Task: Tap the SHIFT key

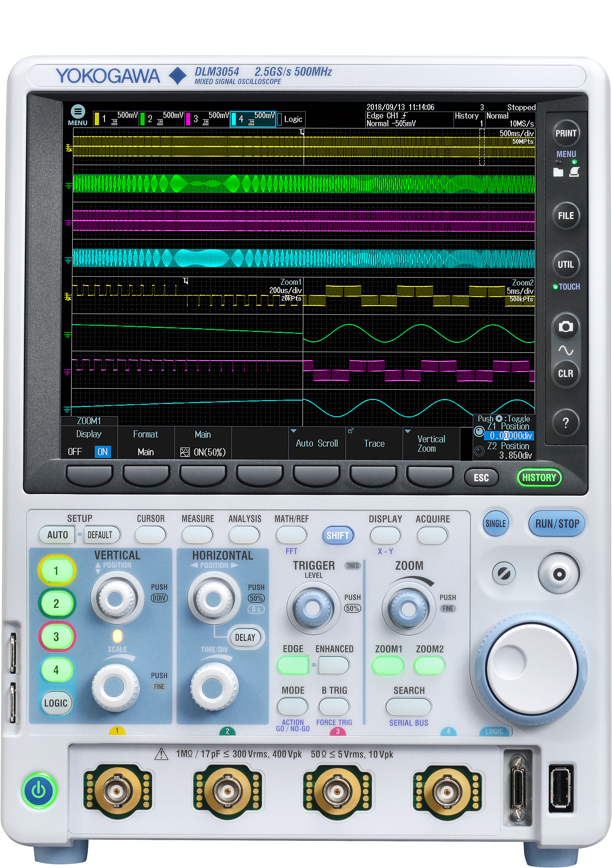Action: tap(338, 536)
